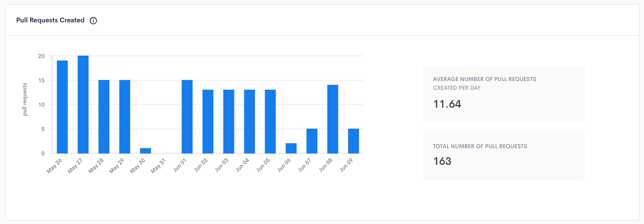Click the 11.64 average per day value

[447, 104]
